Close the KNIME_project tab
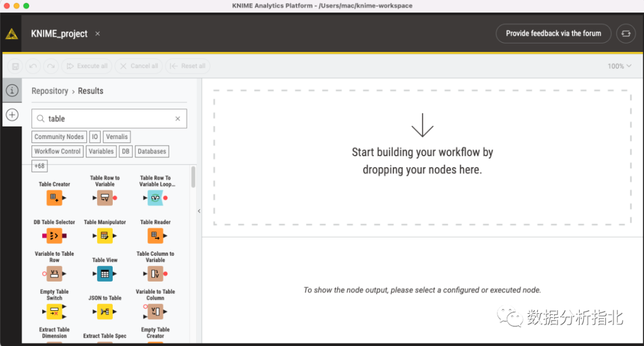 tap(97, 33)
